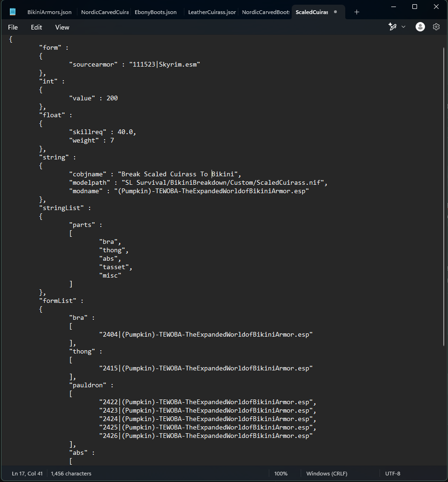Click the "weight" : 7 line
This screenshot has width=448, height=482.
click(x=91, y=140)
